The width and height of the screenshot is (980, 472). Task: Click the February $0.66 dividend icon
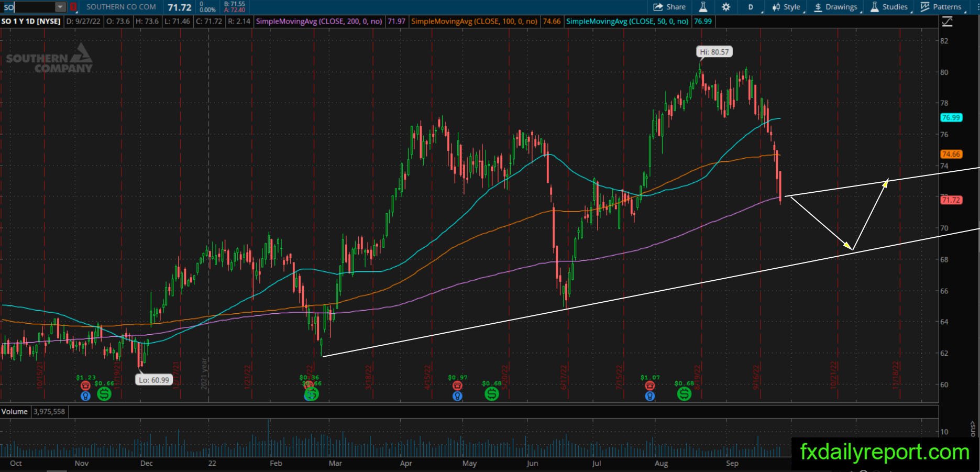[x=311, y=393]
